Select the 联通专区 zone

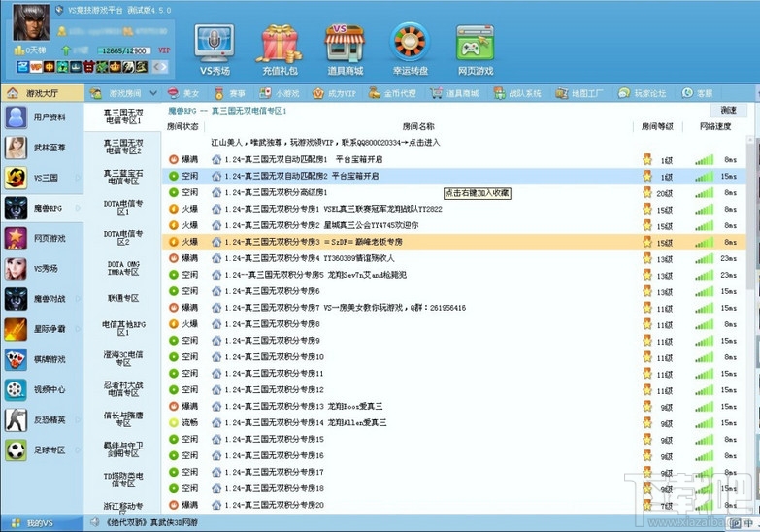tap(122, 298)
